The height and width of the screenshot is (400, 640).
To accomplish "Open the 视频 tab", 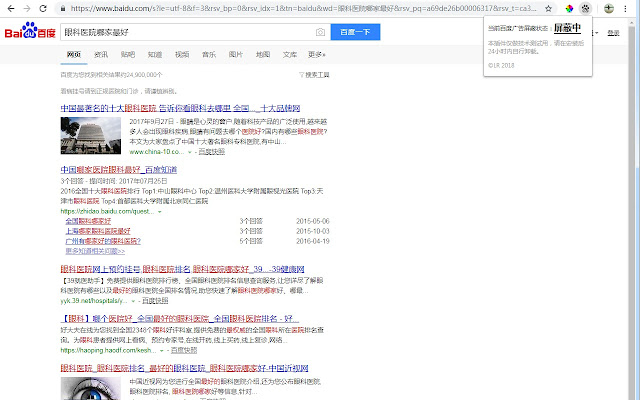I will [x=182, y=54].
